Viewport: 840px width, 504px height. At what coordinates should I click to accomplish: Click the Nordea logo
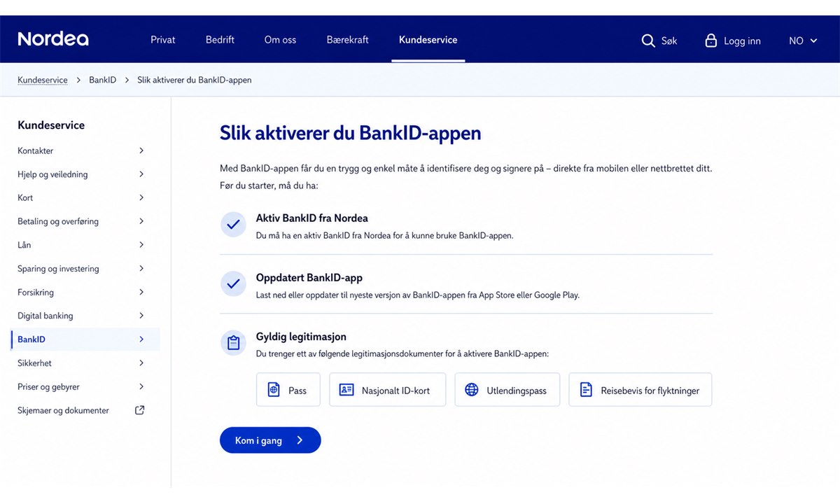click(x=53, y=39)
